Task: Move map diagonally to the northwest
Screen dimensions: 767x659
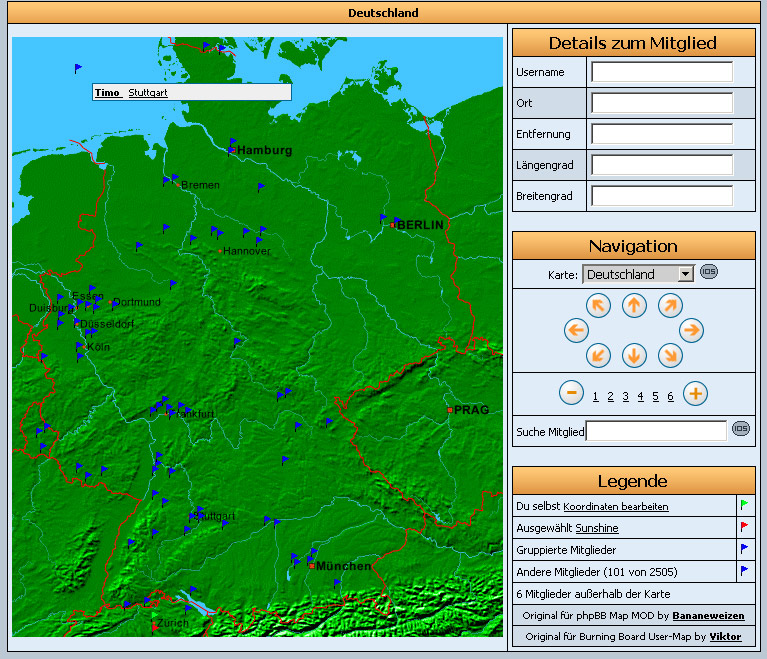Action: [x=598, y=305]
